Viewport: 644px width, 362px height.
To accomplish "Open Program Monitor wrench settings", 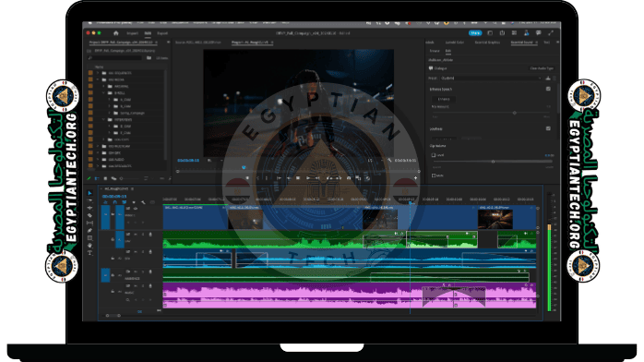I will click(389, 161).
